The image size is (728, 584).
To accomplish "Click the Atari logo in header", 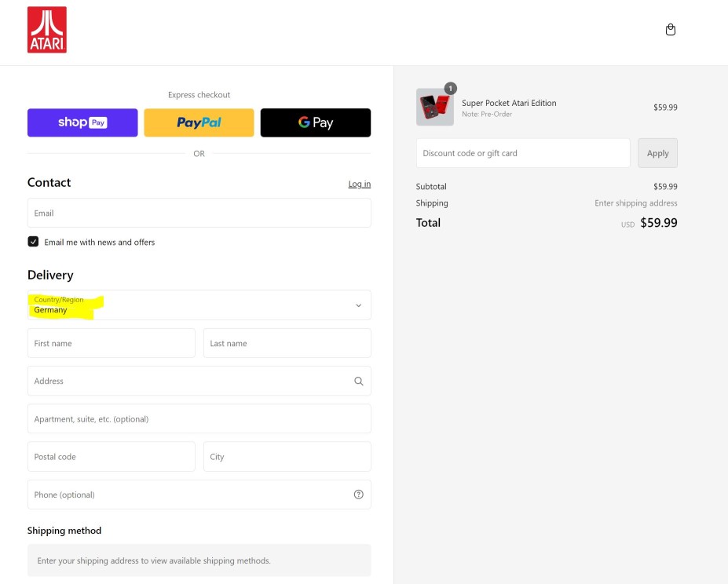I will pyautogui.click(x=47, y=30).
